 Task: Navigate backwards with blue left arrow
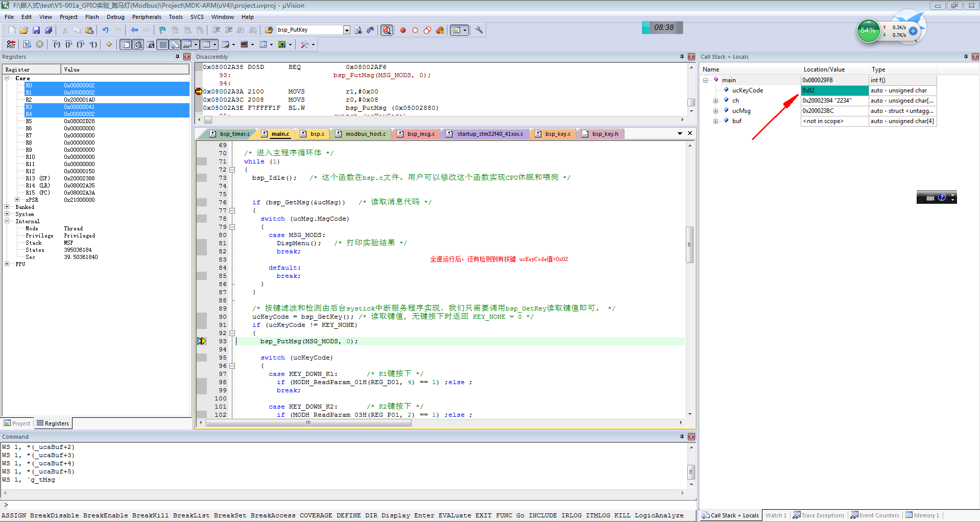(x=134, y=30)
